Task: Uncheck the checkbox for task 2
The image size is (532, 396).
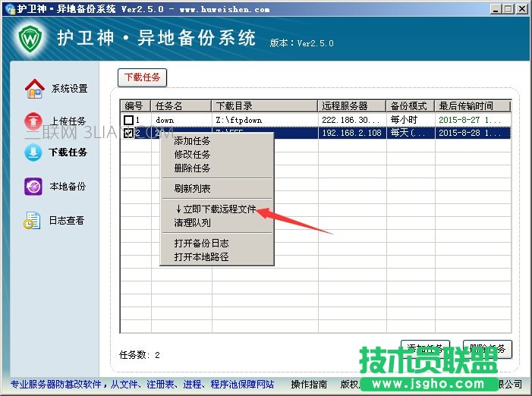Action: tap(129, 134)
